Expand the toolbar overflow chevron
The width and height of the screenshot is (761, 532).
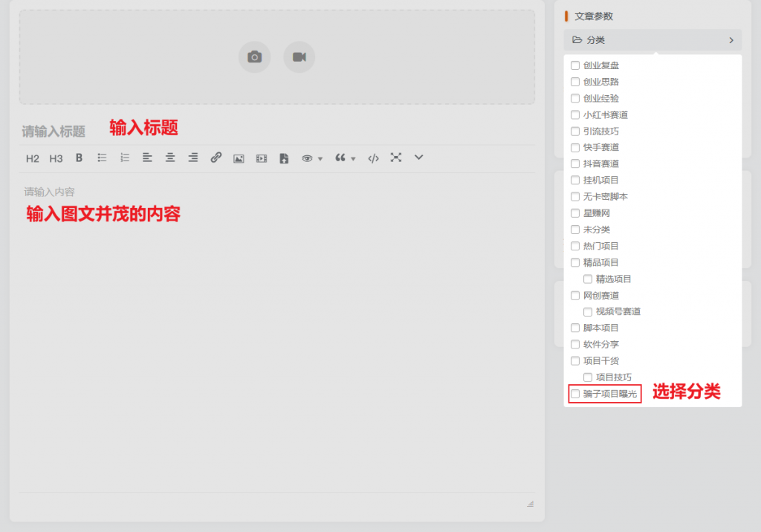[418, 158]
